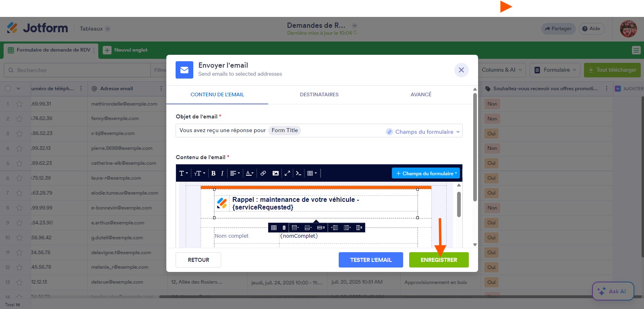Open the Ask AI assistant
Screen dimensions: 644x309
tap(613, 291)
